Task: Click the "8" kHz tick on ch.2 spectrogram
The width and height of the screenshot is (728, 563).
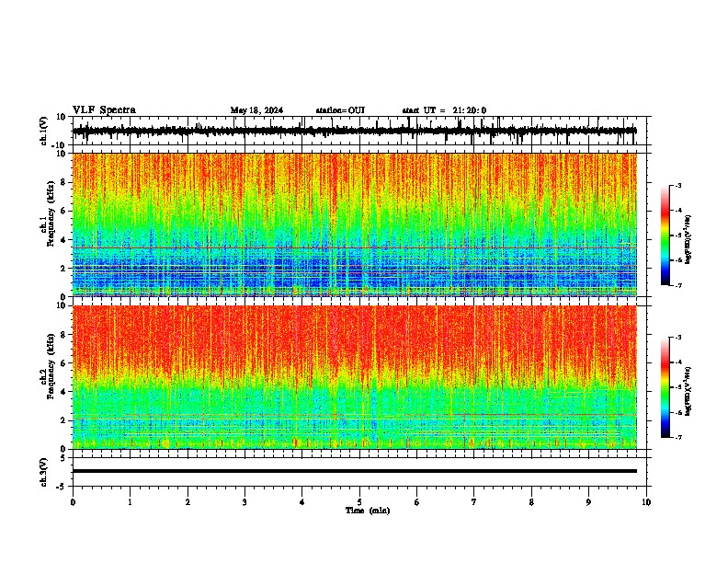Action: [63, 335]
